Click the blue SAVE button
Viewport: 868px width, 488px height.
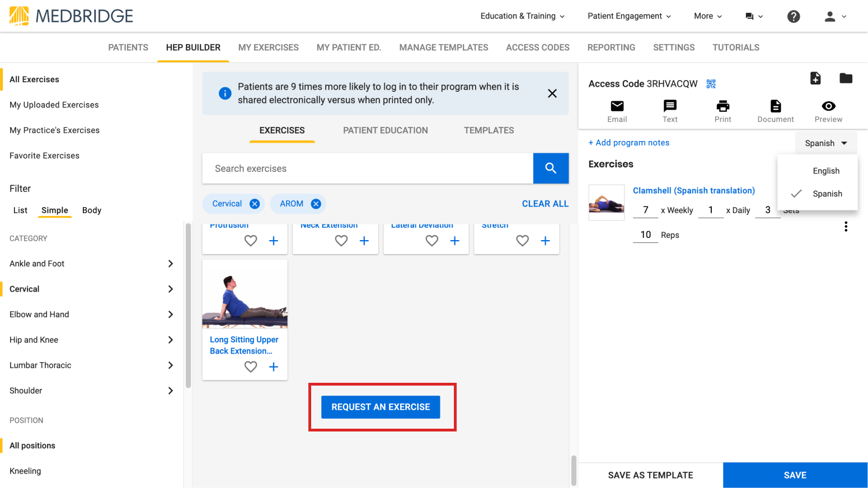[x=795, y=475]
